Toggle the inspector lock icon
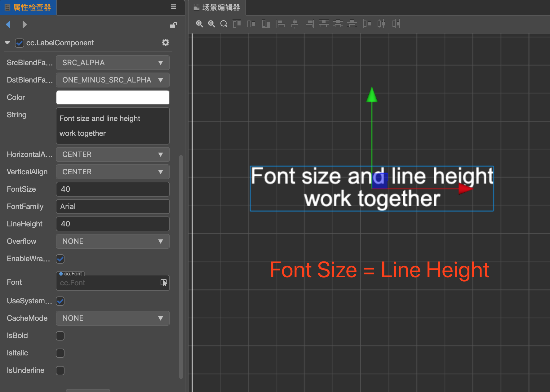Image resolution: width=550 pixels, height=392 pixels. point(173,25)
